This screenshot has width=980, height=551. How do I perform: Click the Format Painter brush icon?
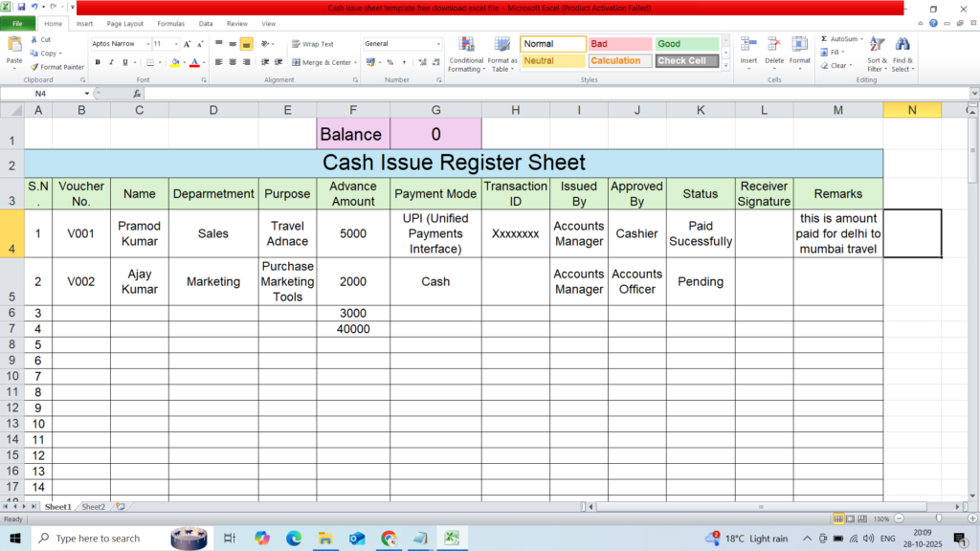[35, 67]
